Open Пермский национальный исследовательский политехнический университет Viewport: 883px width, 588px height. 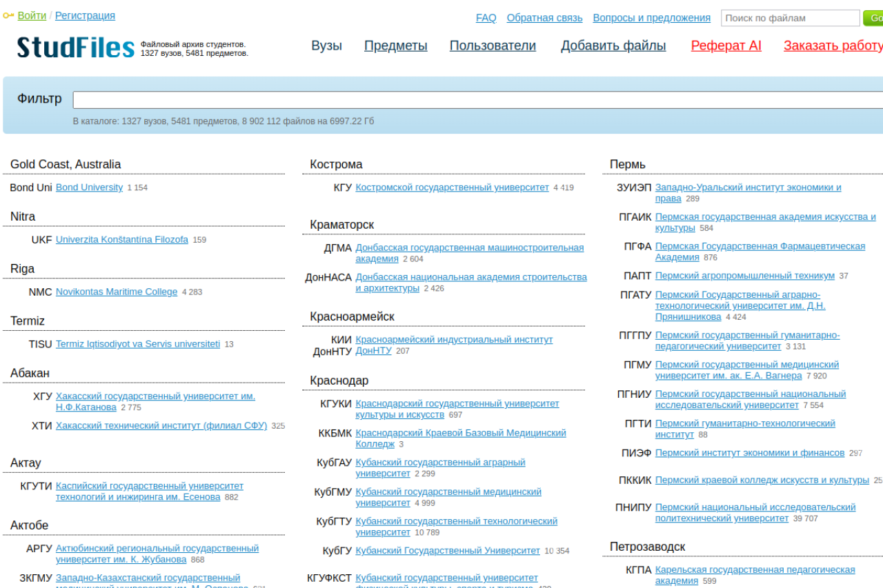755,513
